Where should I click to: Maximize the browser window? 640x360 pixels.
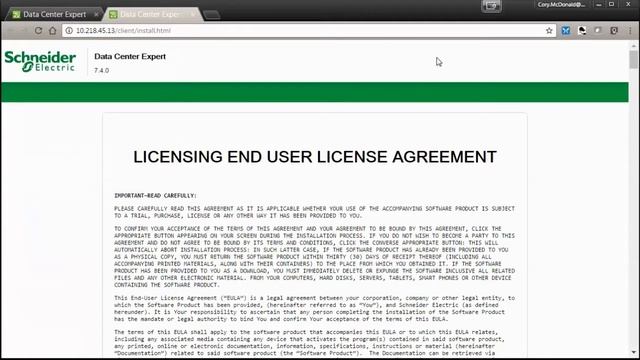pos(611,4)
